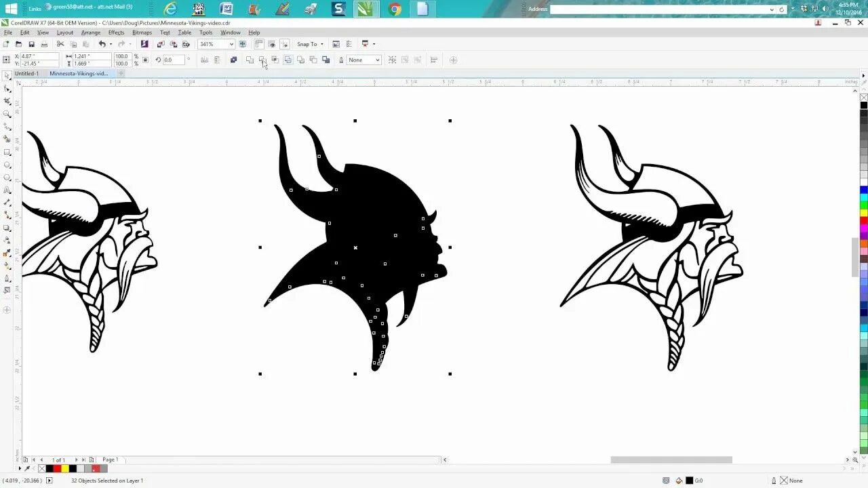Click the horizontal scrollbar thumb

click(671, 460)
